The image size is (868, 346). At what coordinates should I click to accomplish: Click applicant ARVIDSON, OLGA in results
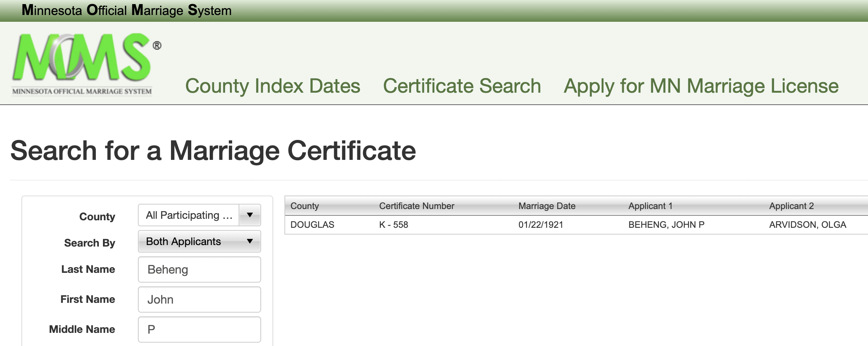[808, 225]
